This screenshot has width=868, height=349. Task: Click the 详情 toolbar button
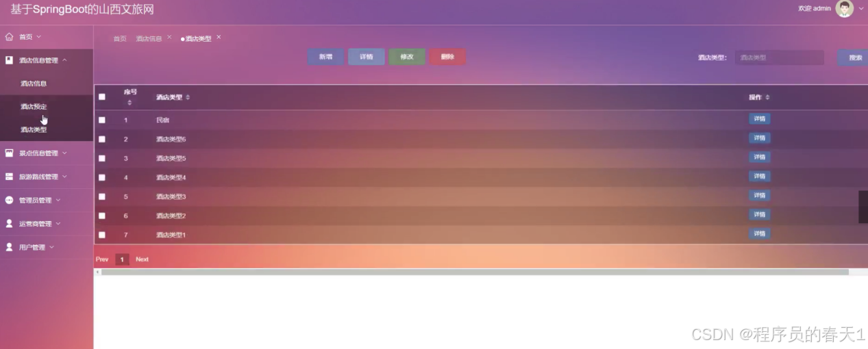tap(367, 57)
